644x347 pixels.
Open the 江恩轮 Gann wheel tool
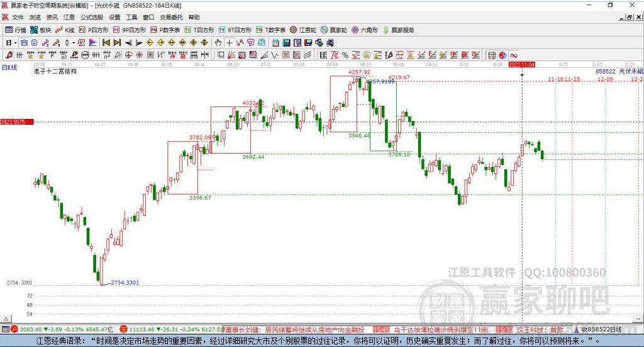click(304, 30)
